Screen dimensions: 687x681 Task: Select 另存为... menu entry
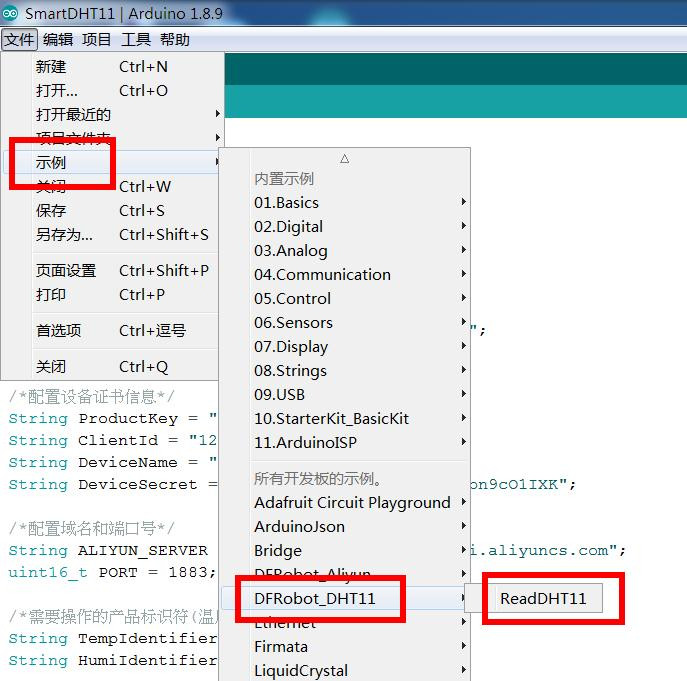[x=112, y=235]
